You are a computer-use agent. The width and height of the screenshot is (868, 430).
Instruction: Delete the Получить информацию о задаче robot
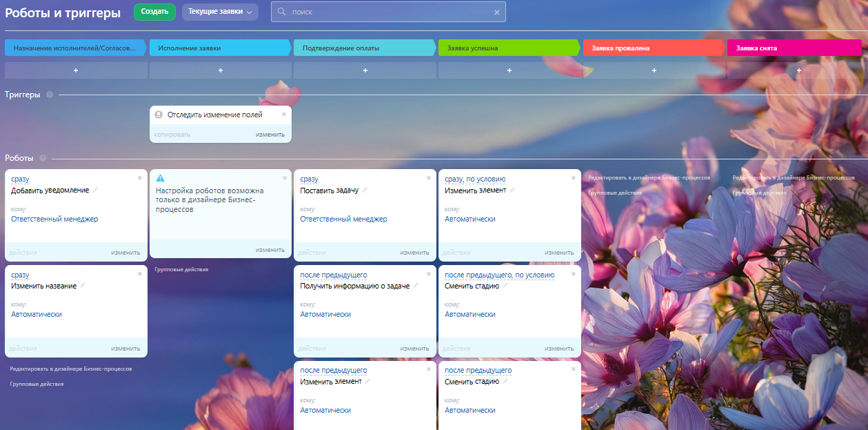(x=428, y=273)
